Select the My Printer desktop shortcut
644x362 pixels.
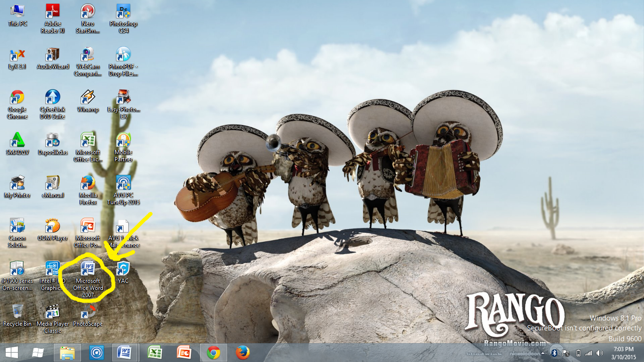point(17,187)
